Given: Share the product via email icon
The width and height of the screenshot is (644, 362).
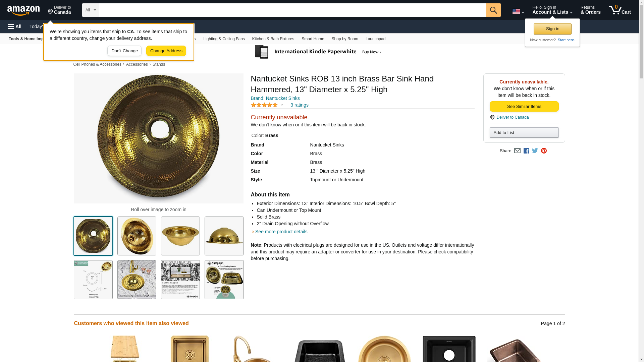Looking at the screenshot, I should tap(517, 151).
